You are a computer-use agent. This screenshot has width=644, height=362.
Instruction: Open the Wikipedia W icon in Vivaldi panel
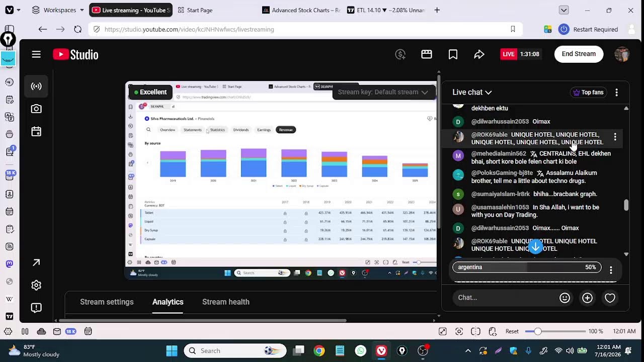(x=9, y=299)
